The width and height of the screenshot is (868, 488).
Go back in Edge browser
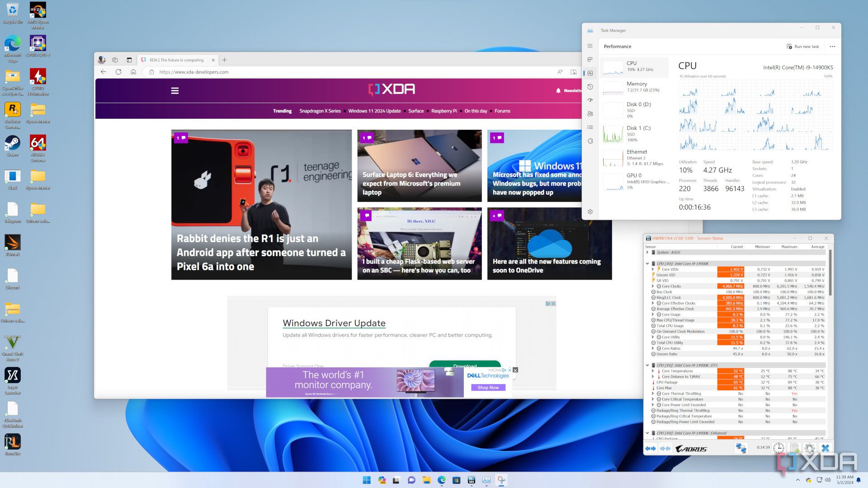[104, 72]
